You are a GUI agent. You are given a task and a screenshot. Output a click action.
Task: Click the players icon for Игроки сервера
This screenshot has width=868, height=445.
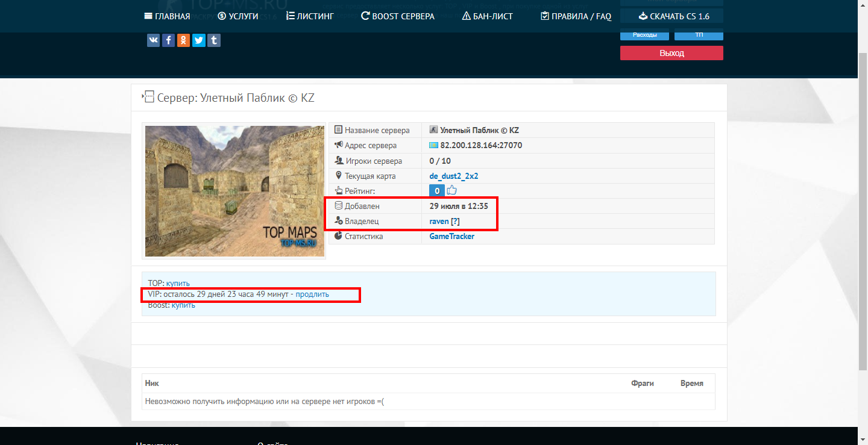tap(339, 161)
